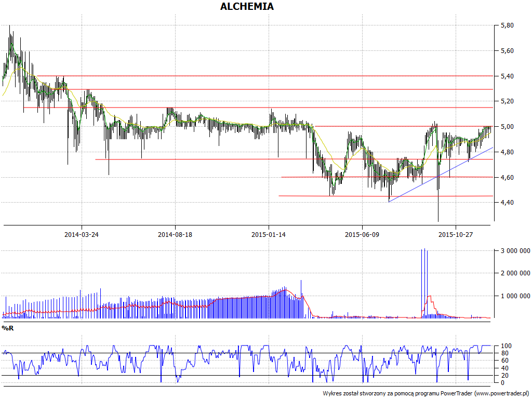
Task: Select the 4,80 price axis label
Action: (x=507, y=152)
